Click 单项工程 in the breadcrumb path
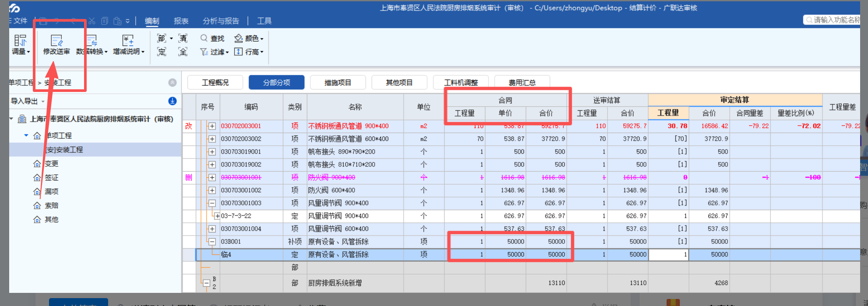The height and width of the screenshot is (306, 868). point(22,82)
